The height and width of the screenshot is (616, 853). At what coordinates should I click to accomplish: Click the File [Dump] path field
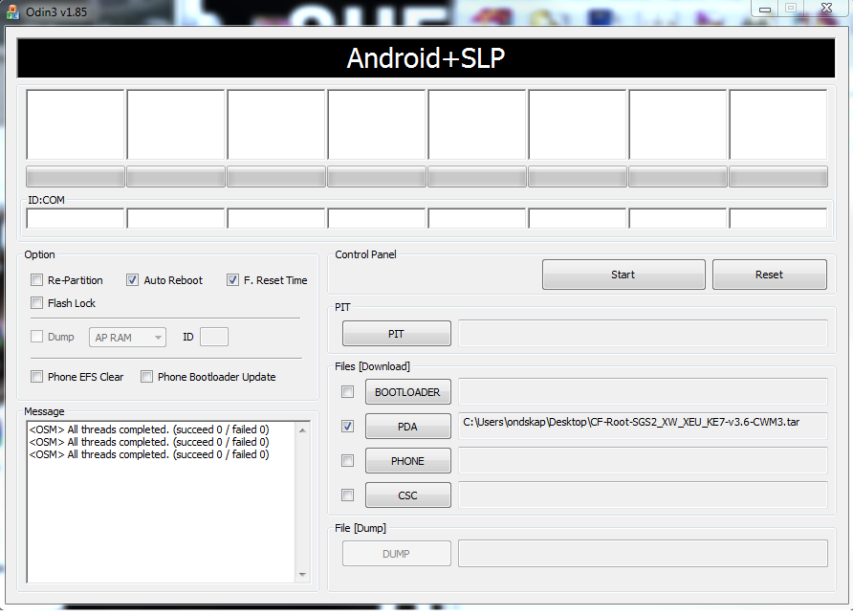click(643, 554)
